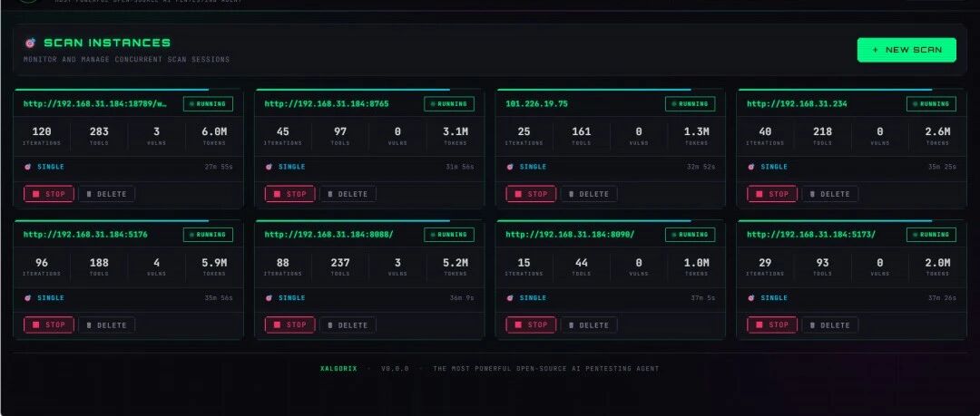Open scan http://192.168.31.184:8088/ title

329,235
